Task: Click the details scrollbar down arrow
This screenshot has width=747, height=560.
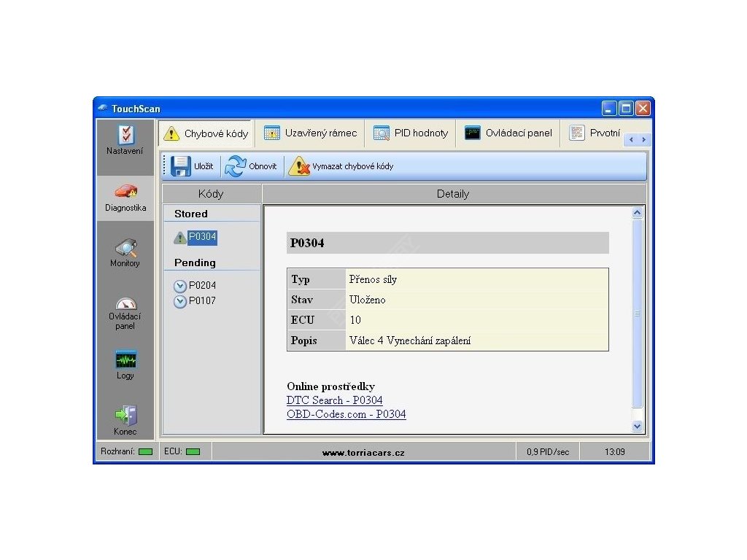Action: click(x=637, y=426)
